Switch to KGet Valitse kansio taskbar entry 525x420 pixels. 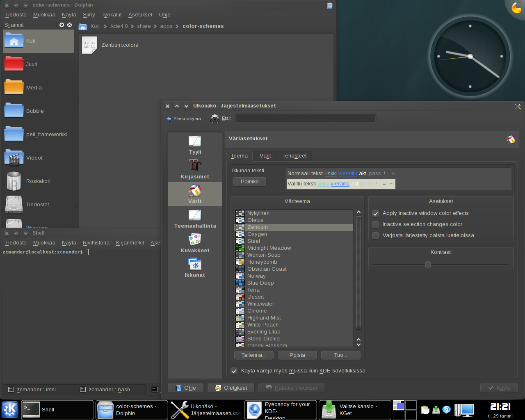point(355,410)
